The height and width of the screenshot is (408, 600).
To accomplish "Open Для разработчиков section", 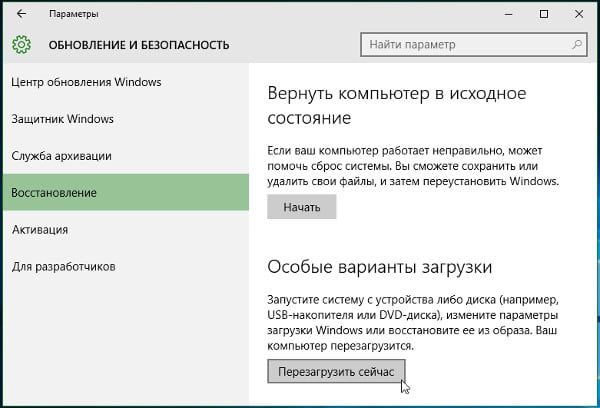I will [x=64, y=266].
